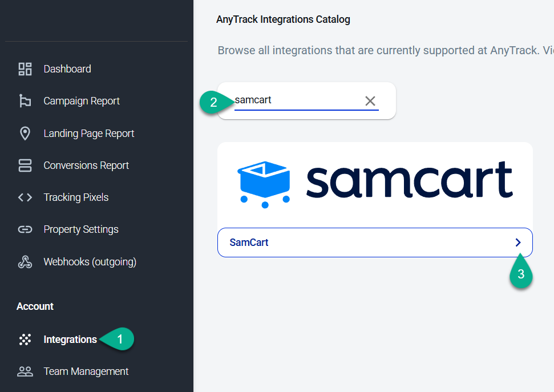This screenshot has width=554, height=392.
Task: Select Integrations under Account
Action: (x=70, y=340)
